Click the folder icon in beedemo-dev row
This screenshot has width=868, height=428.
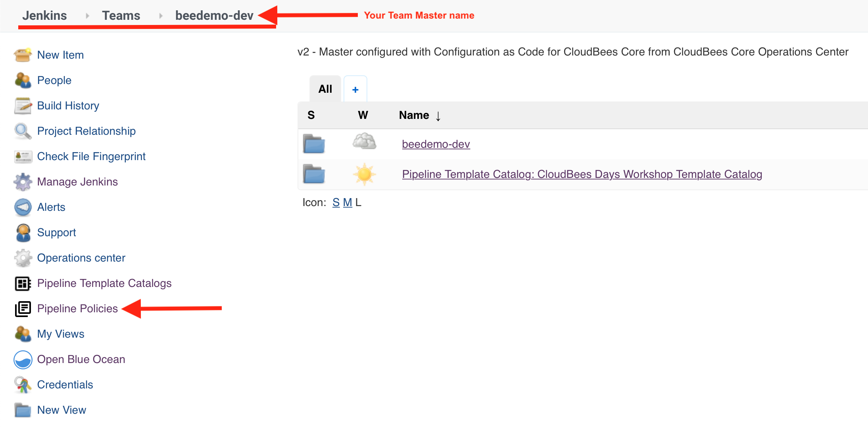coord(314,144)
